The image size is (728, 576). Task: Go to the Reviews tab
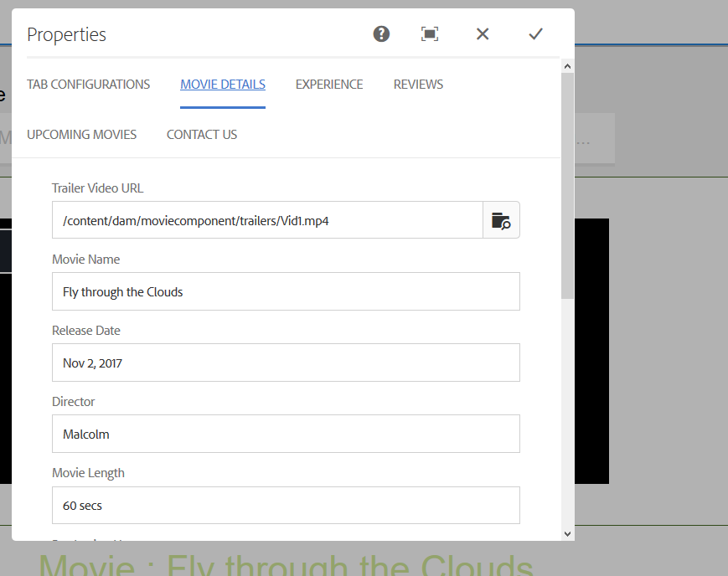tap(418, 85)
